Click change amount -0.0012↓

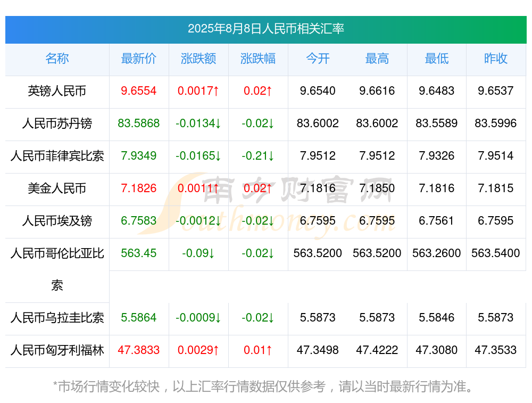coord(198,221)
